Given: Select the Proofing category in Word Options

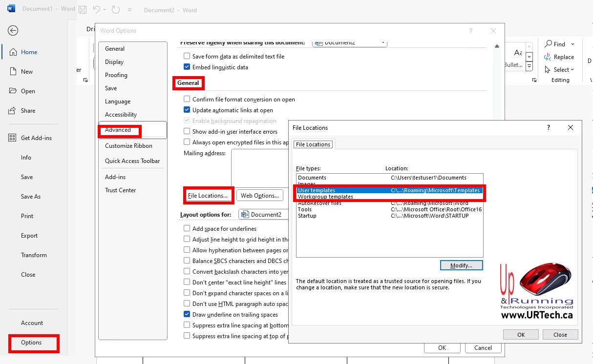Looking at the screenshot, I should pyautogui.click(x=116, y=75).
